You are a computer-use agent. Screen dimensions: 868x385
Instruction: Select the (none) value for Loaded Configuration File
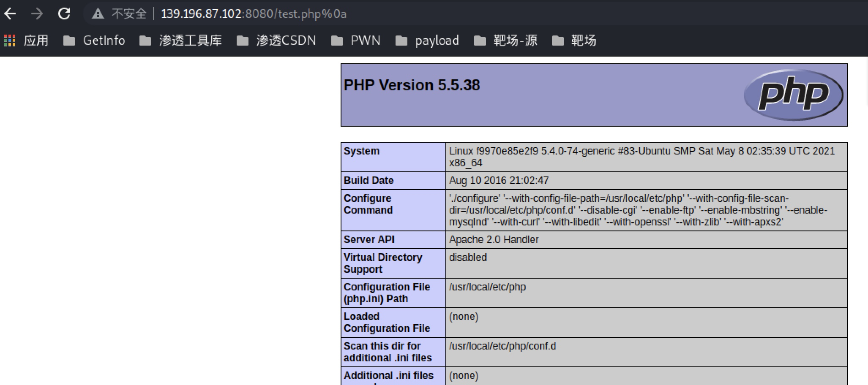(464, 317)
